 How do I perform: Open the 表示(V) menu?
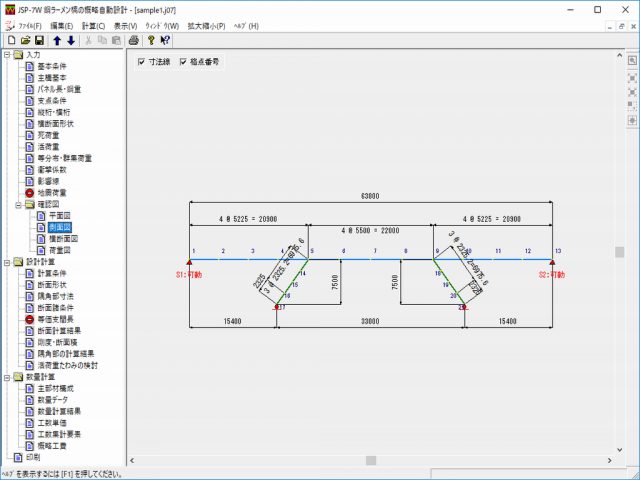[127, 25]
